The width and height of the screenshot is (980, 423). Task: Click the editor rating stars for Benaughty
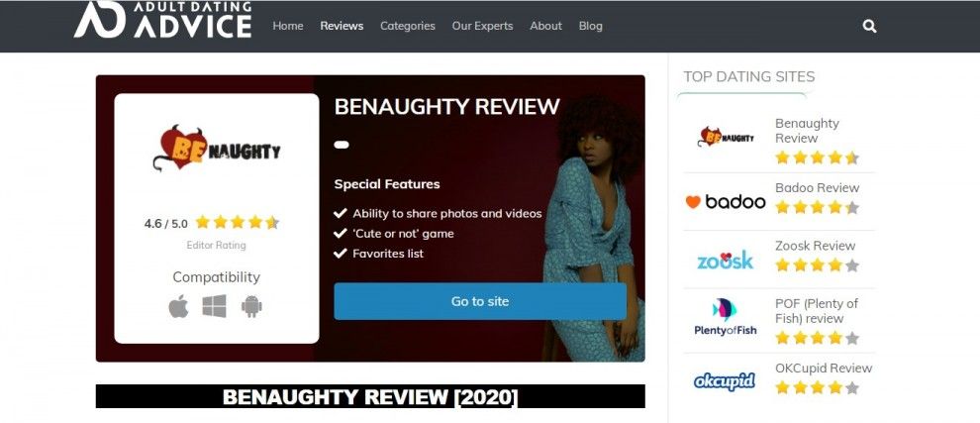(x=237, y=222)
